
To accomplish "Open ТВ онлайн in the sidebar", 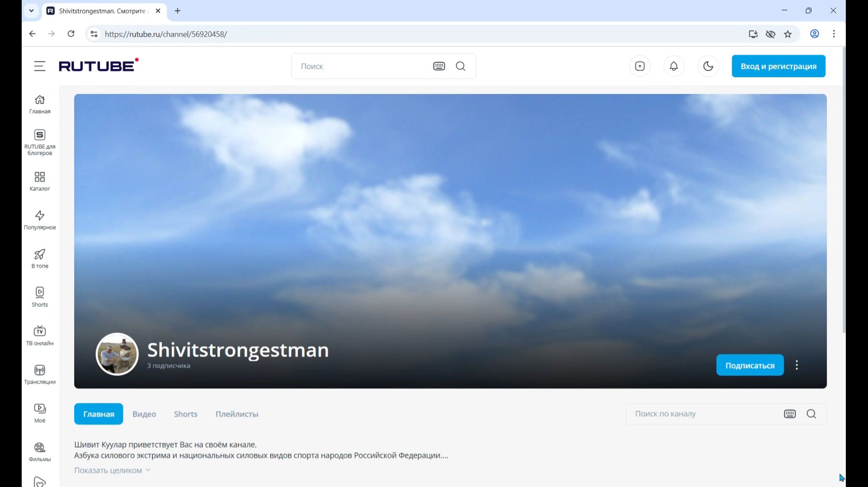I will pos(40,335).
